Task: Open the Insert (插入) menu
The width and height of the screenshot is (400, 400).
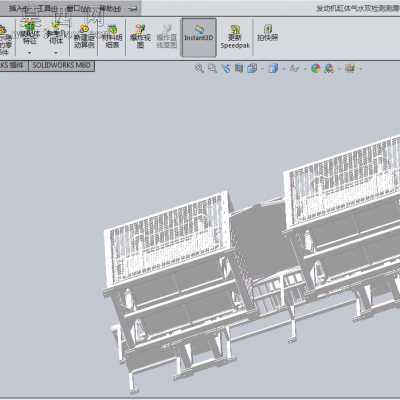Action: 19,8
